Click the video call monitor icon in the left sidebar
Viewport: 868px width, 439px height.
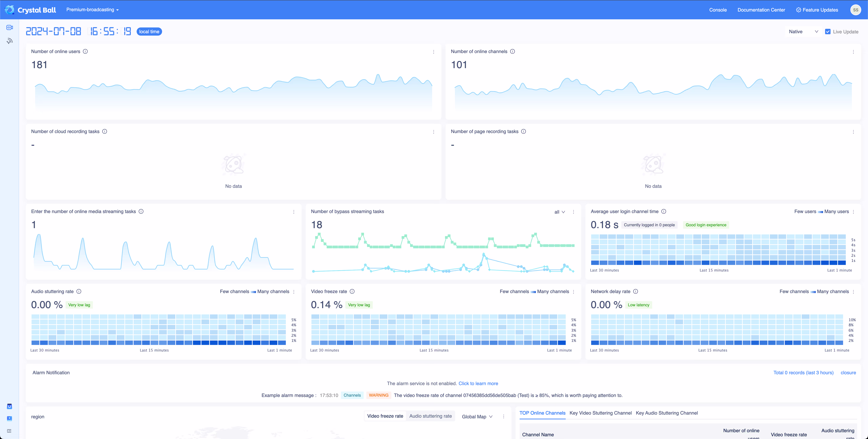click(9, 27)
